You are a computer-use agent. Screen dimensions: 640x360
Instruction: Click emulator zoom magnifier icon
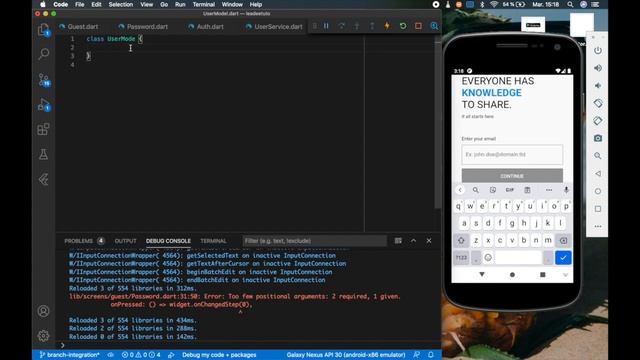598,156
